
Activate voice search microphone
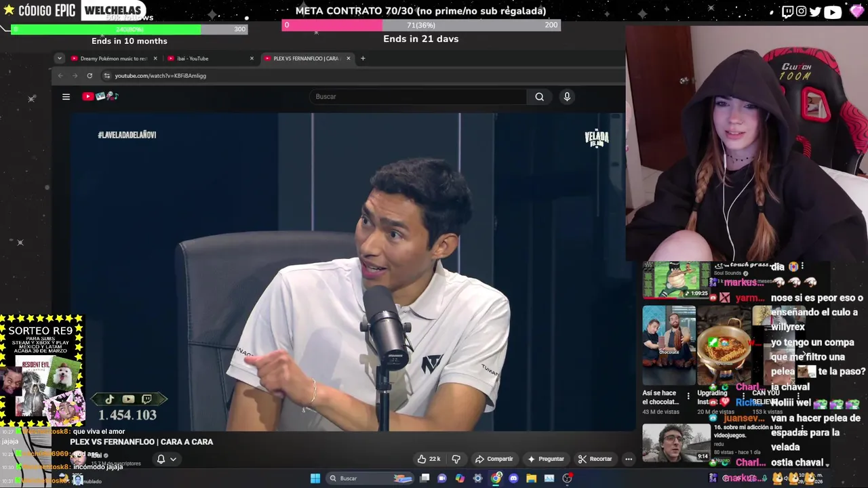coord(567,96)
